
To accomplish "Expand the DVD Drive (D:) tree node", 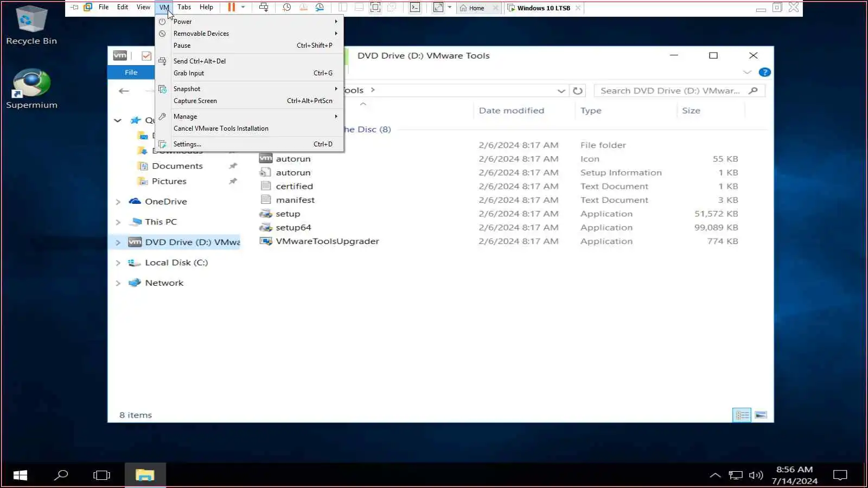I will tap(118, 242).
